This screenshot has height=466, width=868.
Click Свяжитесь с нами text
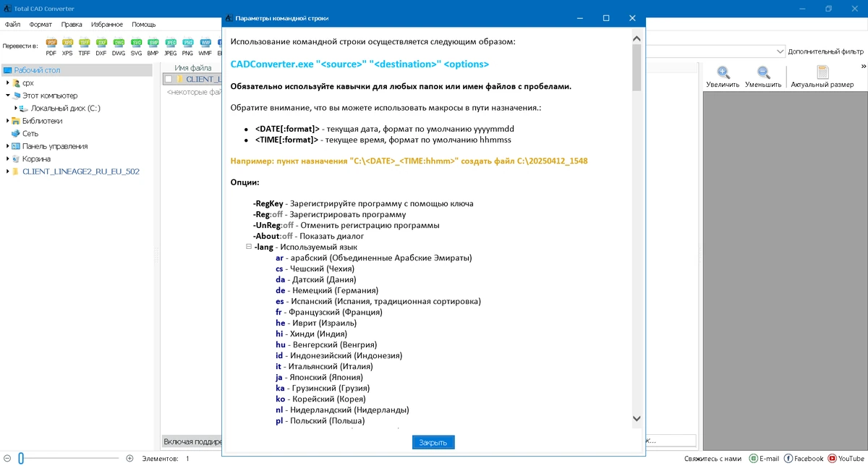(x=712, y=458)
